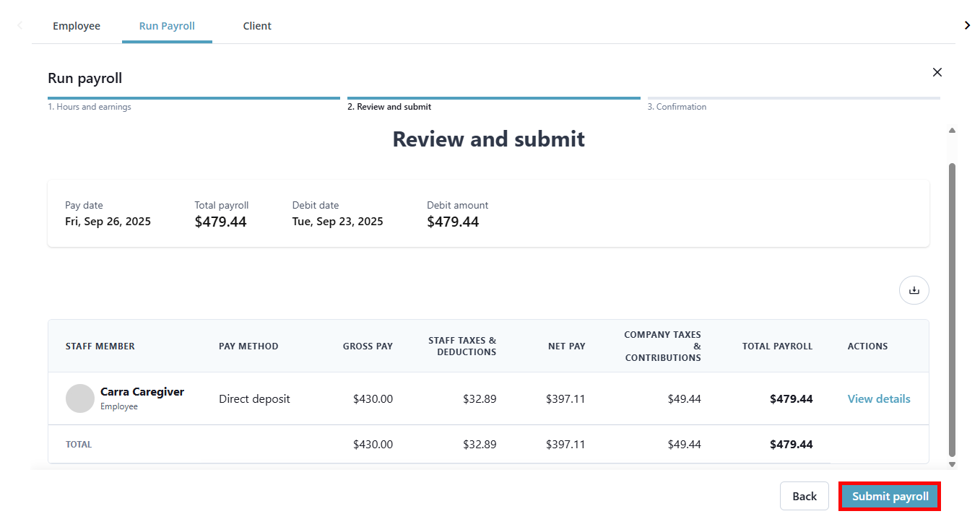Download the payroll summary report
Viewport: 980px width, 519px height.
914,290
